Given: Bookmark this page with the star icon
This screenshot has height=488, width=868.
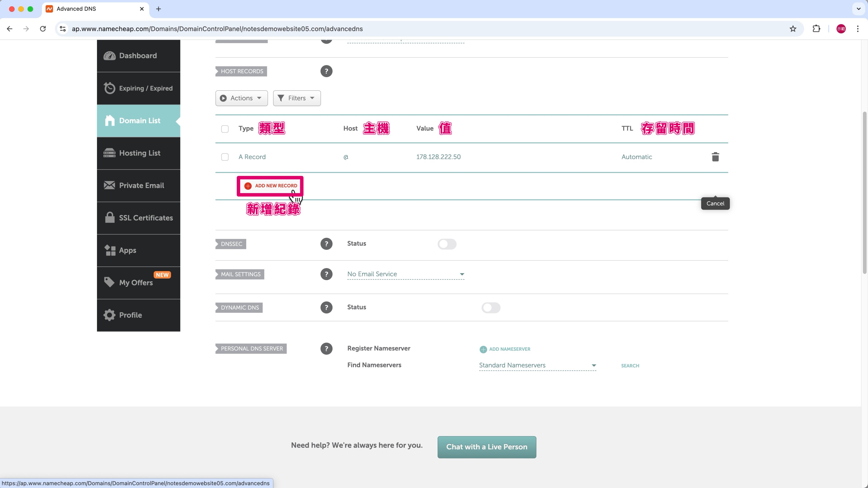Looking at the screenshot, I should click(793, 29).
